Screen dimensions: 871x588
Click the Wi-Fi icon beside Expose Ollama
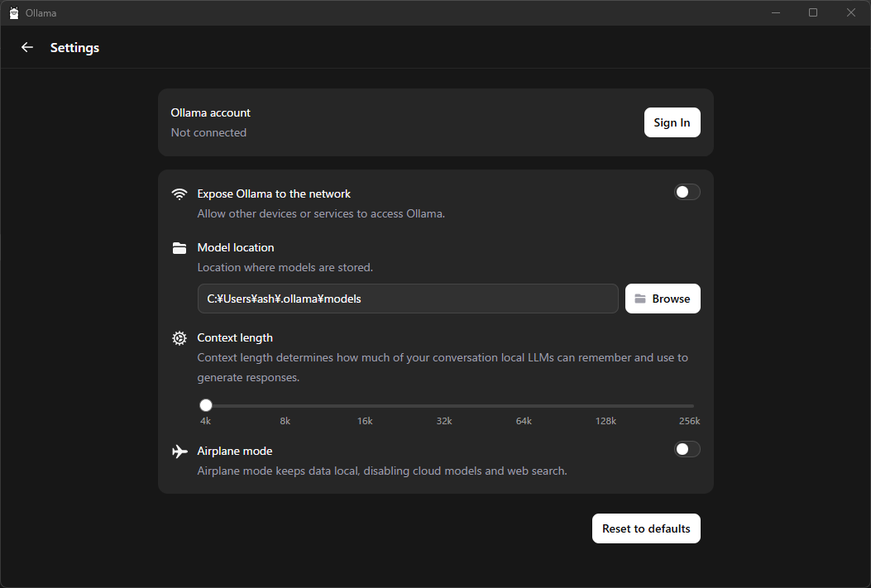point(179,194)
